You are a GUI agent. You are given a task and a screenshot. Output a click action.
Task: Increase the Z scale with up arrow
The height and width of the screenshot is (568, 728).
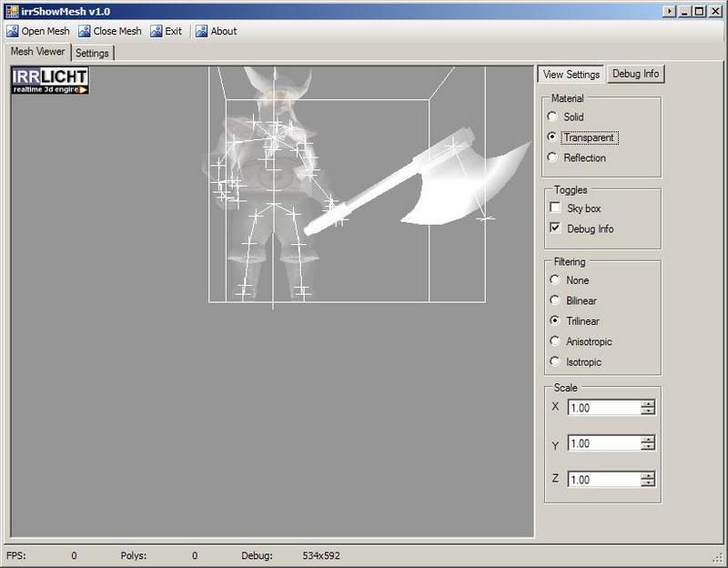648,475
